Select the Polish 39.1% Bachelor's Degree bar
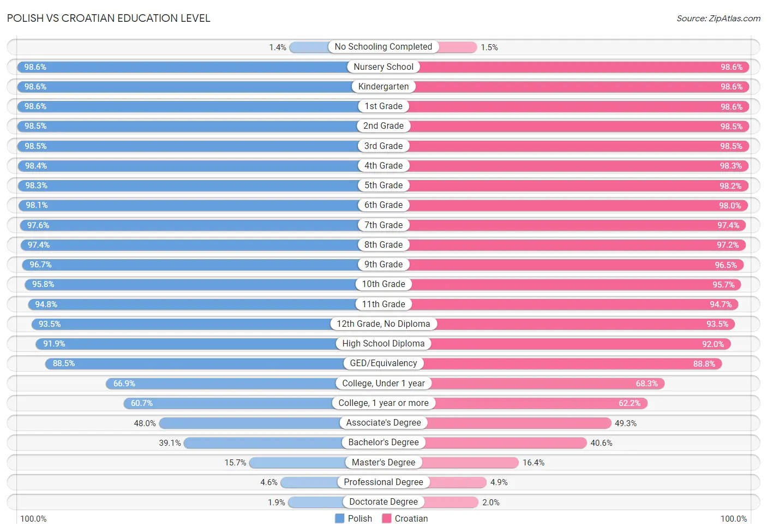 pos(284,443)
